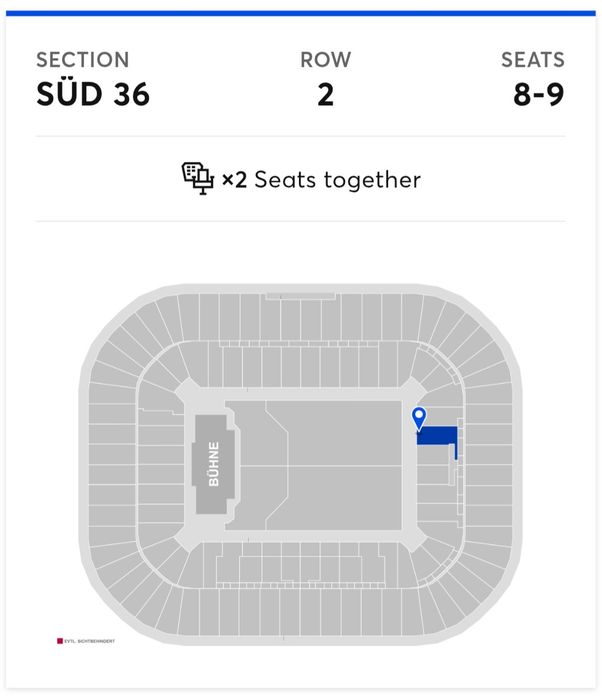
Task: Click the press box at top of stadium
Action: [x=301, y=296]
